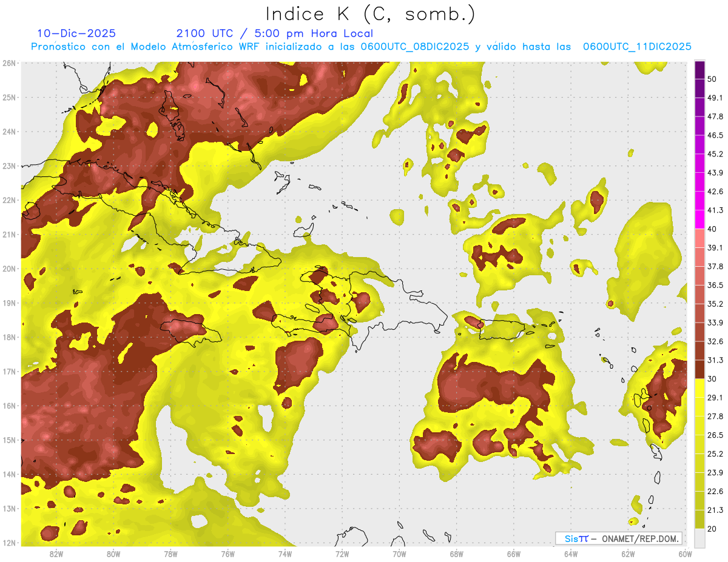Click the latitude label "22N"
Viewport: 728px width, 562px height.
coord(9,200)
